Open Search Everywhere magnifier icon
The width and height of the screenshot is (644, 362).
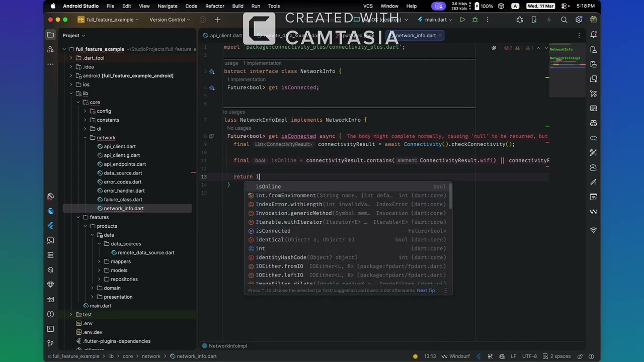point(564,20)
